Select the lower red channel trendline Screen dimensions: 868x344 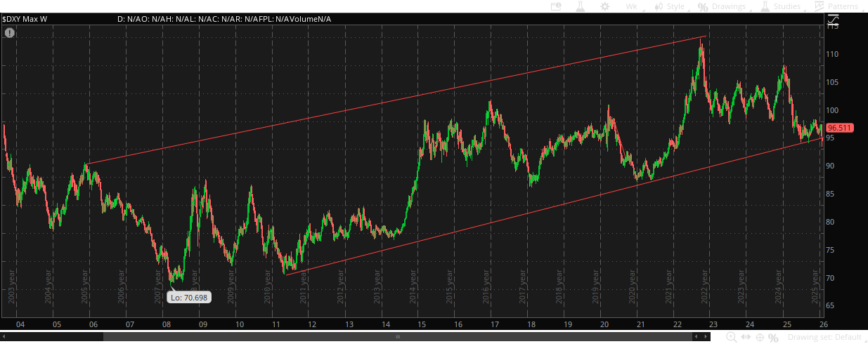point(555,207)
